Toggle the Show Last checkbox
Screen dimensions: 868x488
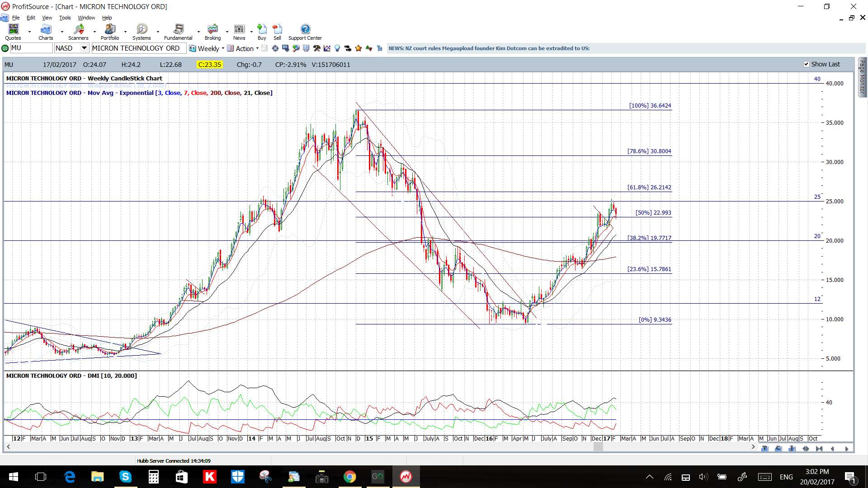[x=806, y=64]
